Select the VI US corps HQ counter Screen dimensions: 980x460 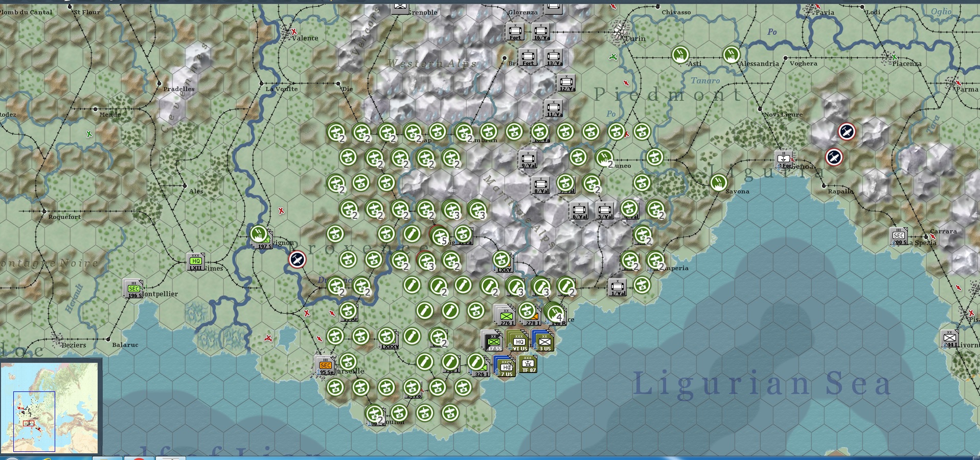coord(518,341)
